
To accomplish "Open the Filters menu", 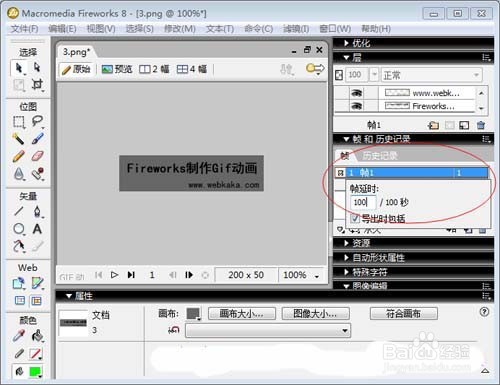I will 296,29.
